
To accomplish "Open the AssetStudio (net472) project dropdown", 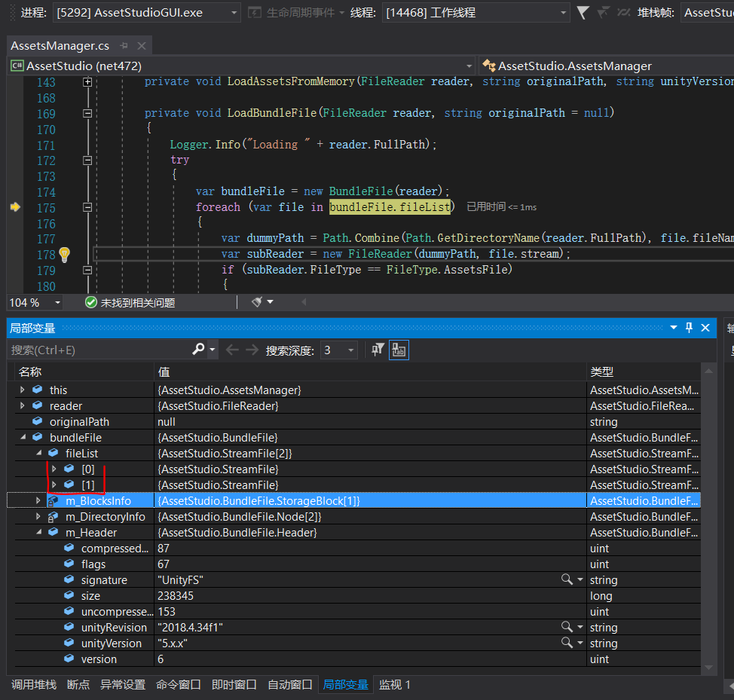I will point(469,66).
